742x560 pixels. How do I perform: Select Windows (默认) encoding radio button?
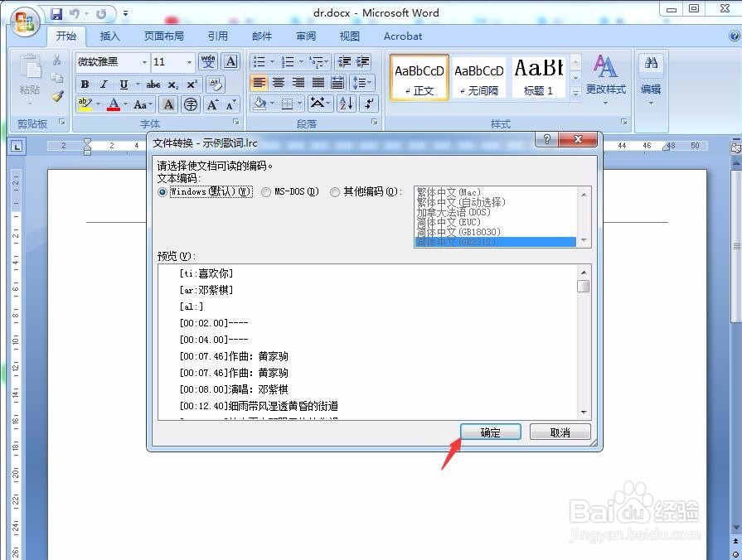point(162,192)
